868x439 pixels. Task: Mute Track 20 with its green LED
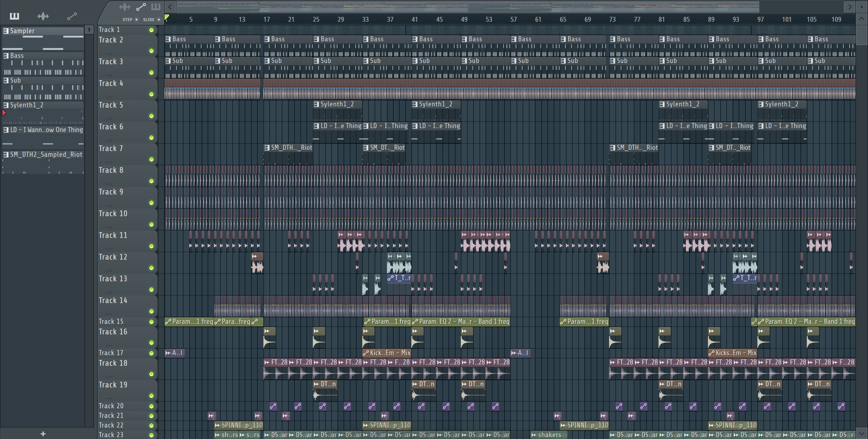coord(152,406)
